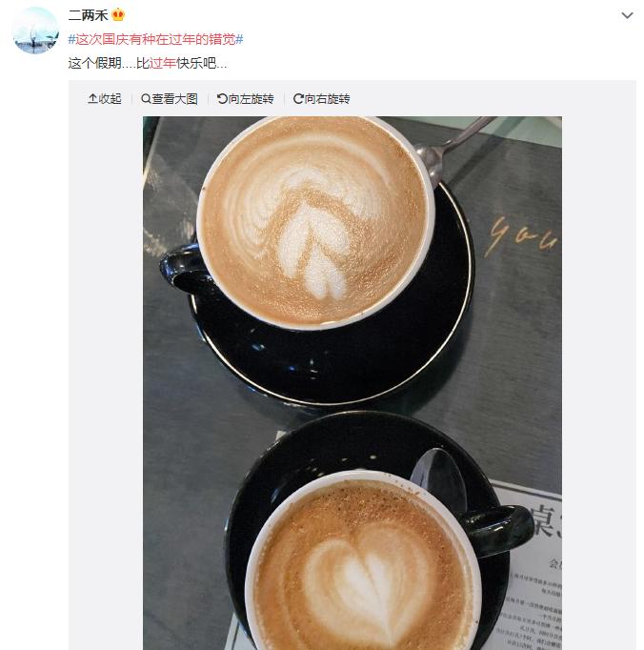Click the clockwise rotate arrow icon

click(x=298, y=99)
